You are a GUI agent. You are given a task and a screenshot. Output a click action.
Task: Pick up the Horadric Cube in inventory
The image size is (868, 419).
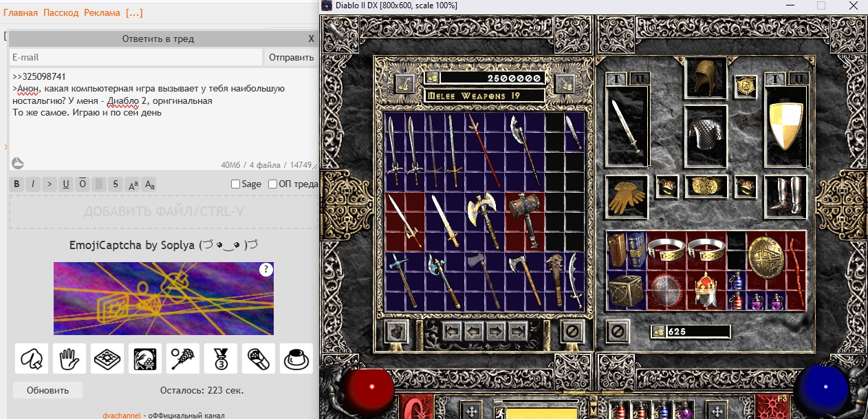[x=626, y=290]
